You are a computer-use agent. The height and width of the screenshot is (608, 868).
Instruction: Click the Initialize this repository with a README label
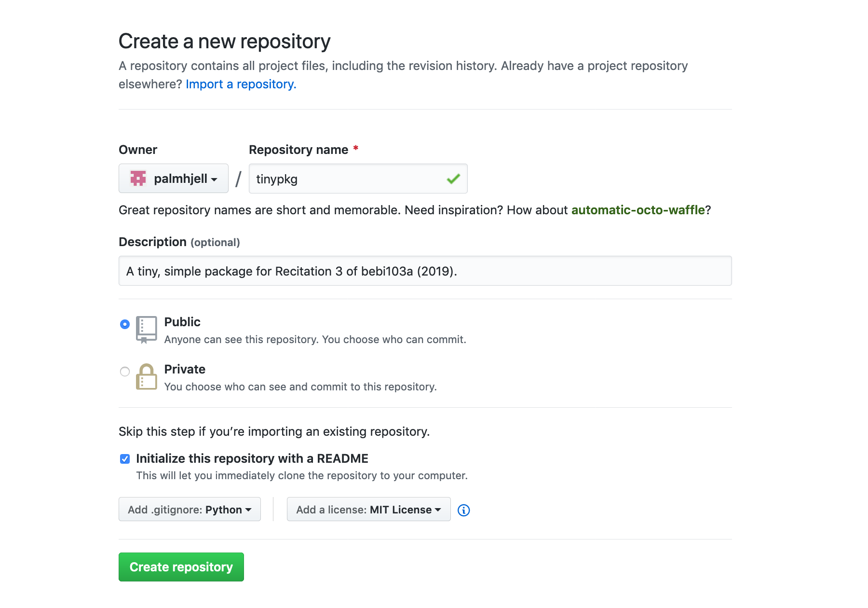tap(252, 458)
